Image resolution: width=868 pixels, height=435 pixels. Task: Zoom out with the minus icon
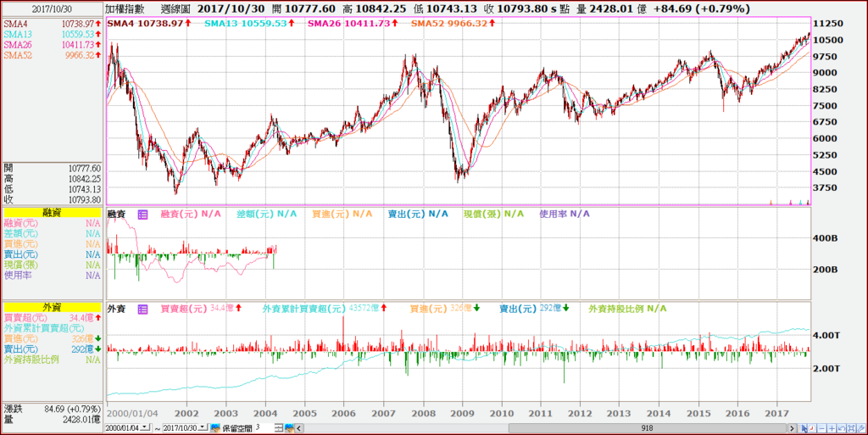[x=822, y=428]
